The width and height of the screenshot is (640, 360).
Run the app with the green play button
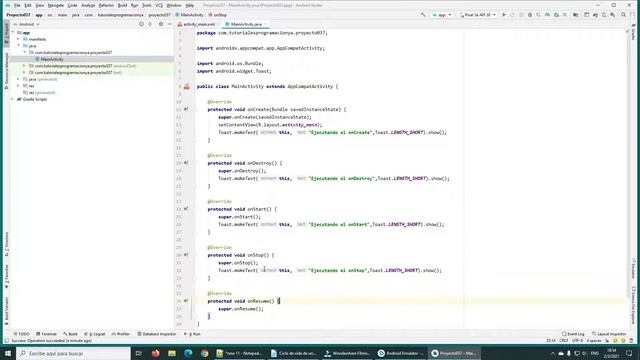tap(504, 15)
